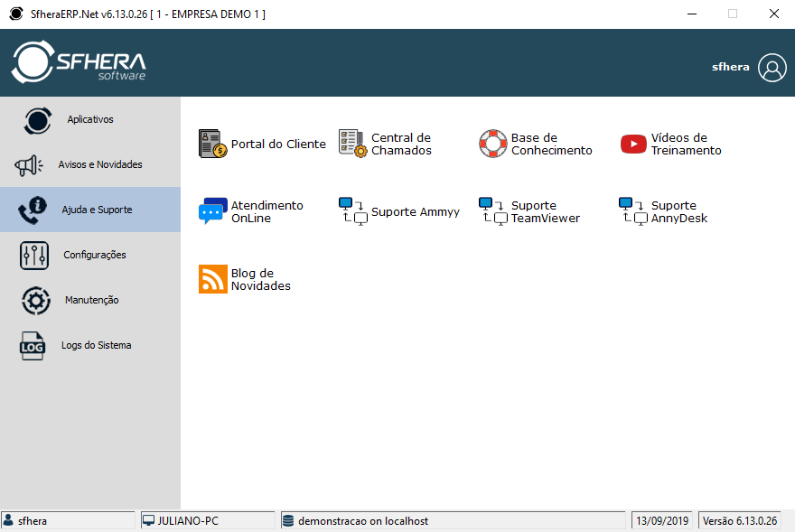
Task: Launch the Suporte AnnyDesk icon
Action: pos(633,211)
